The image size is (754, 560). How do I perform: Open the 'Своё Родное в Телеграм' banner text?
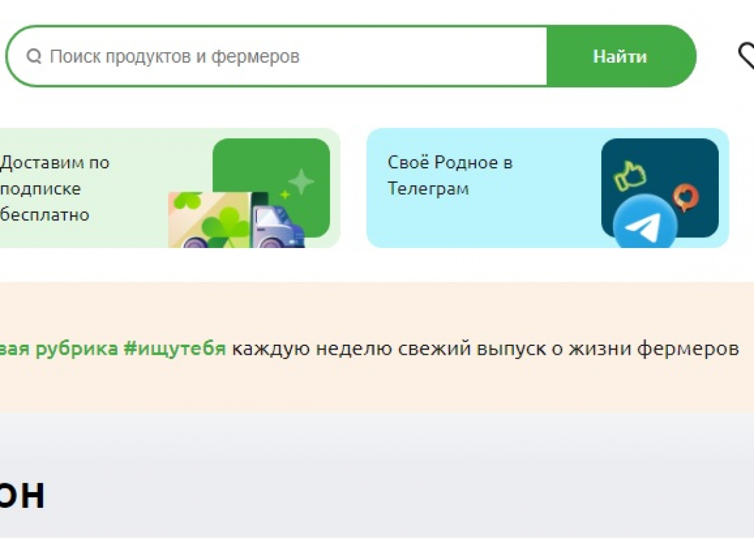(450, 175)
